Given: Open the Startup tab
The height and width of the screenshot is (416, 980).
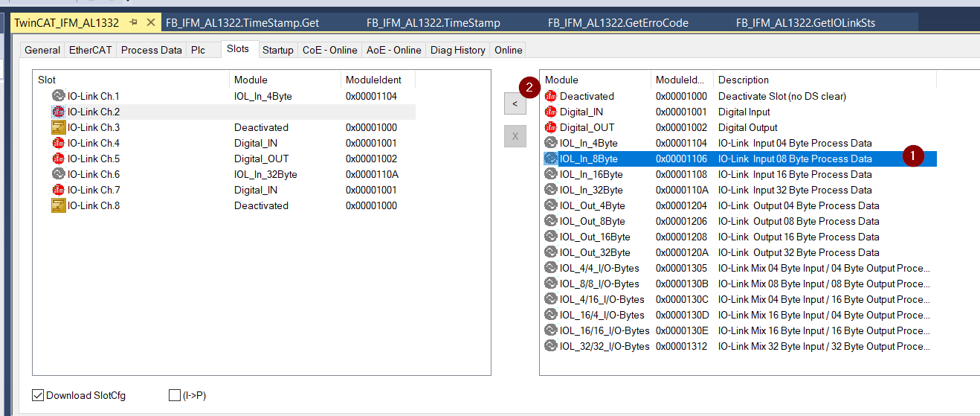Looking at the screenshot, I should (277, 50).
